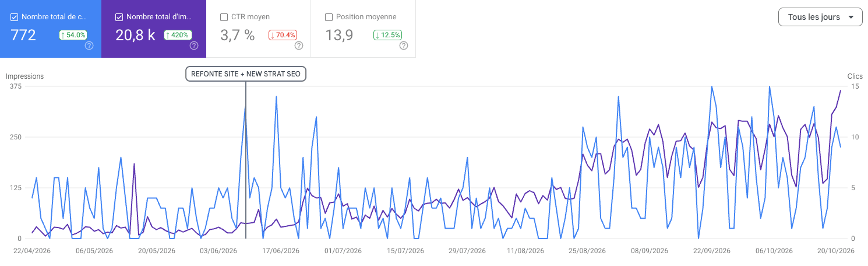Open help icon in total impressions card
This screenshot has width=868, height=266.
[x=194, y=45]
